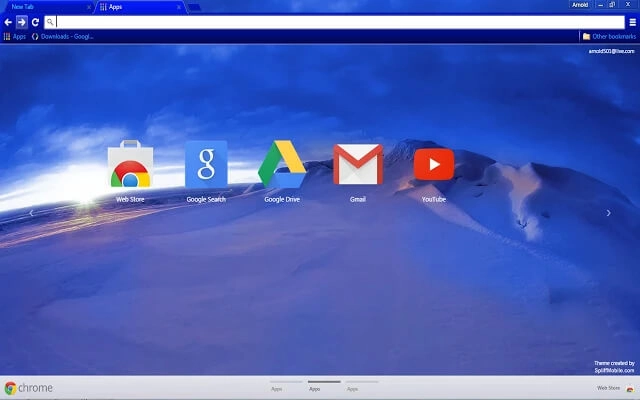This screenshot has height=400, width=640.
Task: Open a new tab with the tab-strip button
Action: [x=194, y=7]
